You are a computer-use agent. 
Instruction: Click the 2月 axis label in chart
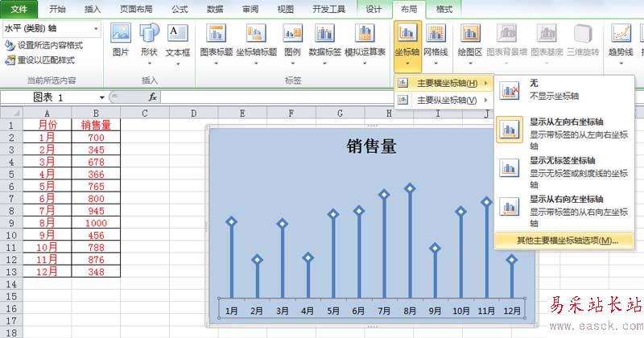coord(257,311)
